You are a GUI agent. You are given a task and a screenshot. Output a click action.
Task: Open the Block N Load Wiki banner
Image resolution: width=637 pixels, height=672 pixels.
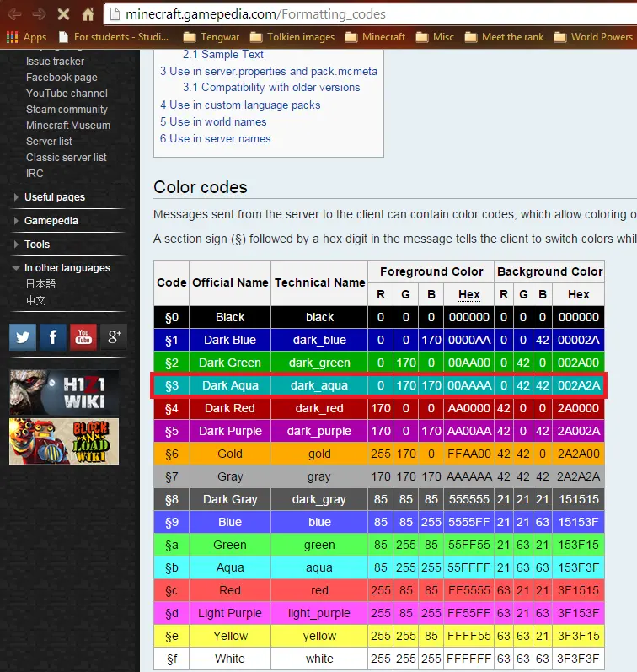pos(64,442)
